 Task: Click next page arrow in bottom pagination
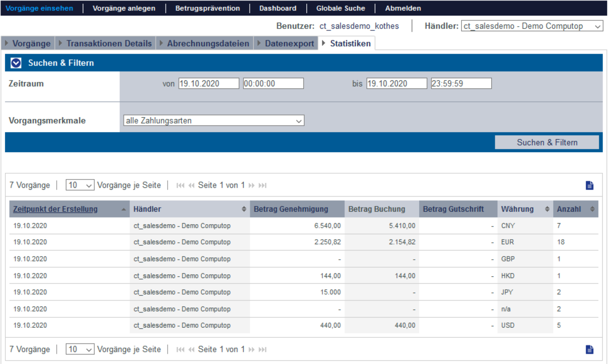[x=252, y=350]
